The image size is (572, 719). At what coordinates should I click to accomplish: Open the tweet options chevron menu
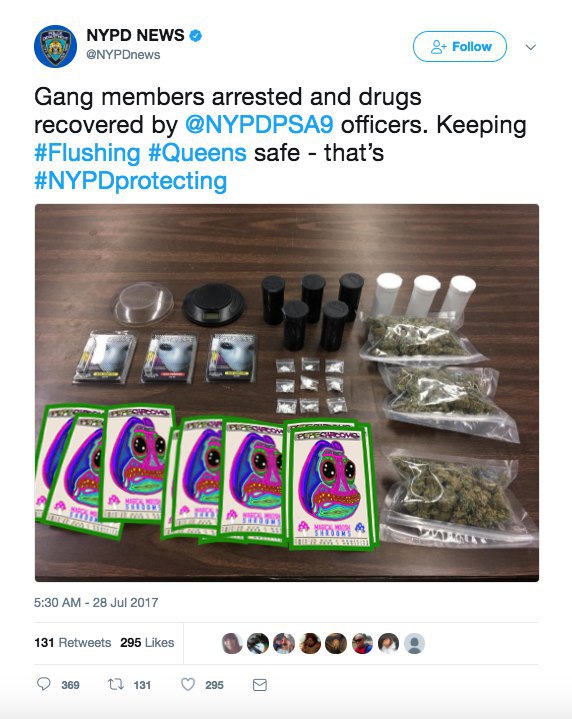(531, 47)
